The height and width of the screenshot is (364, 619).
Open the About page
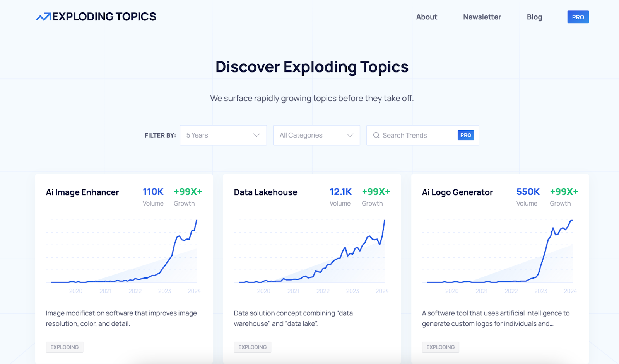pos(427,17)
